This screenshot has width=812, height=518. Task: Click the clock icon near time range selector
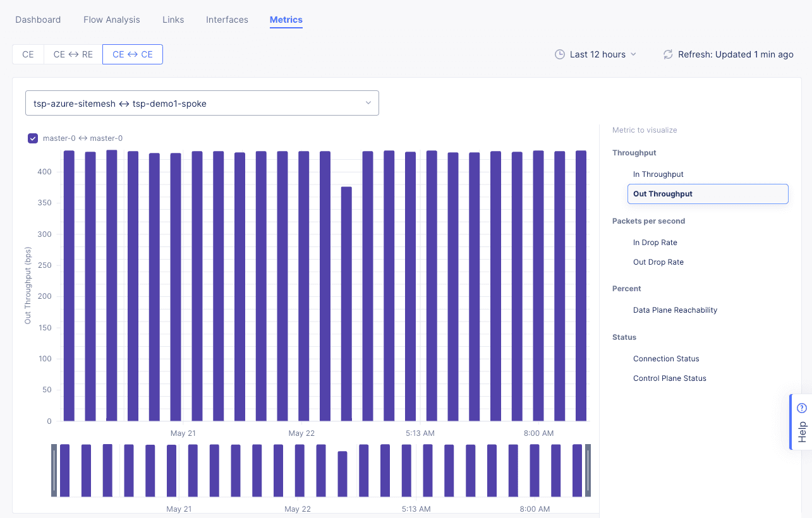click(560, 54)
